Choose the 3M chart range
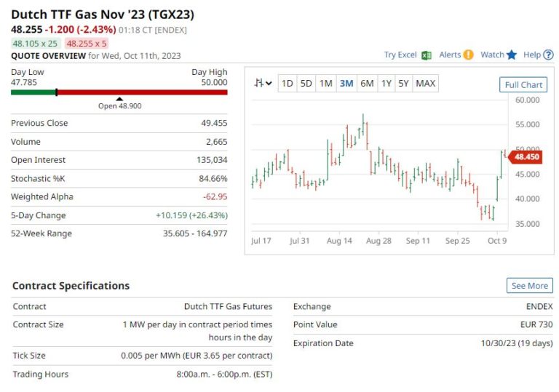Viewport: 559px width, 392px height. pos(346,84)
